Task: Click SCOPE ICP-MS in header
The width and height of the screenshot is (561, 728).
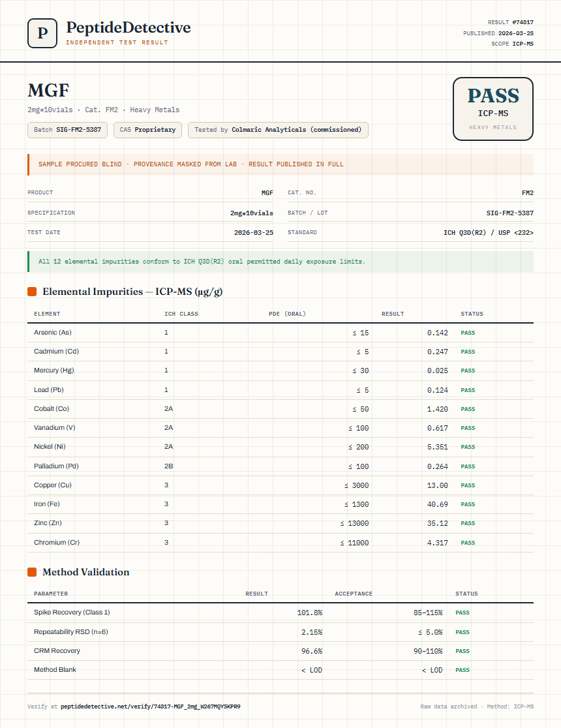Action: [x=512, y=44]
